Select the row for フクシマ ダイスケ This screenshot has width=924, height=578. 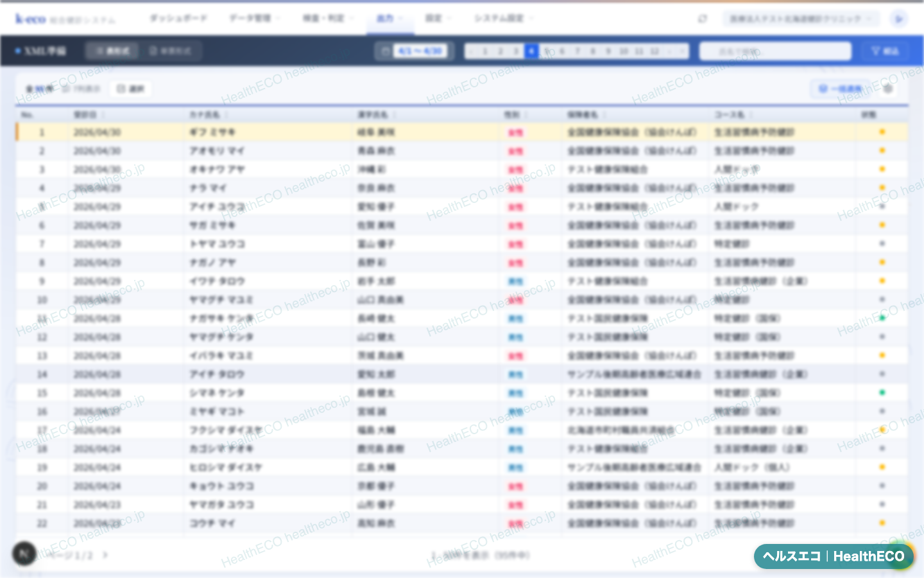[462, 430]
